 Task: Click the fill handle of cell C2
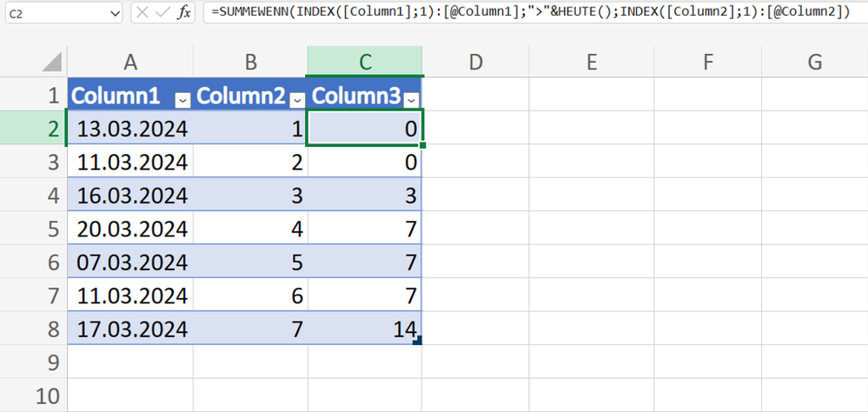point(422,145)
